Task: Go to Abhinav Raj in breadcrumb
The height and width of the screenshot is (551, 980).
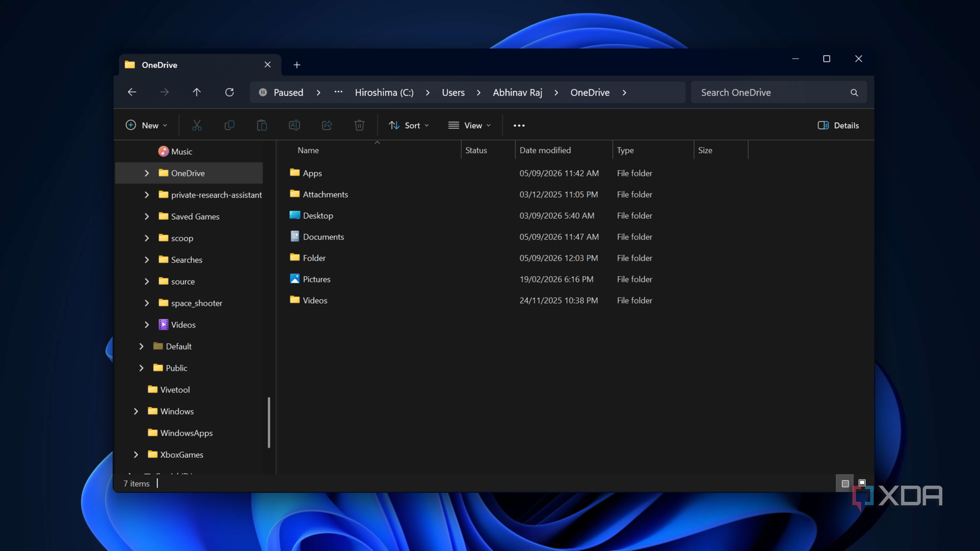Action: pos(517,93)
